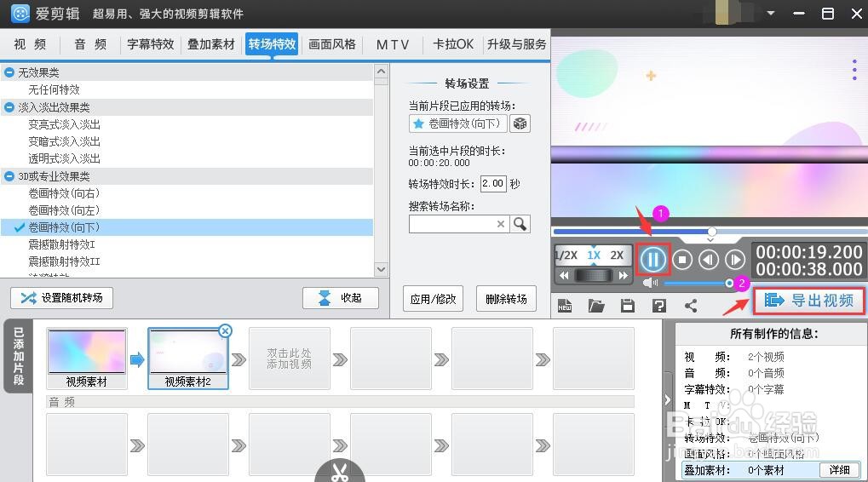Select 震撼散射特效I transition
Screen dimensions: 868x482
pyautogui.click(x=62, y=244)
